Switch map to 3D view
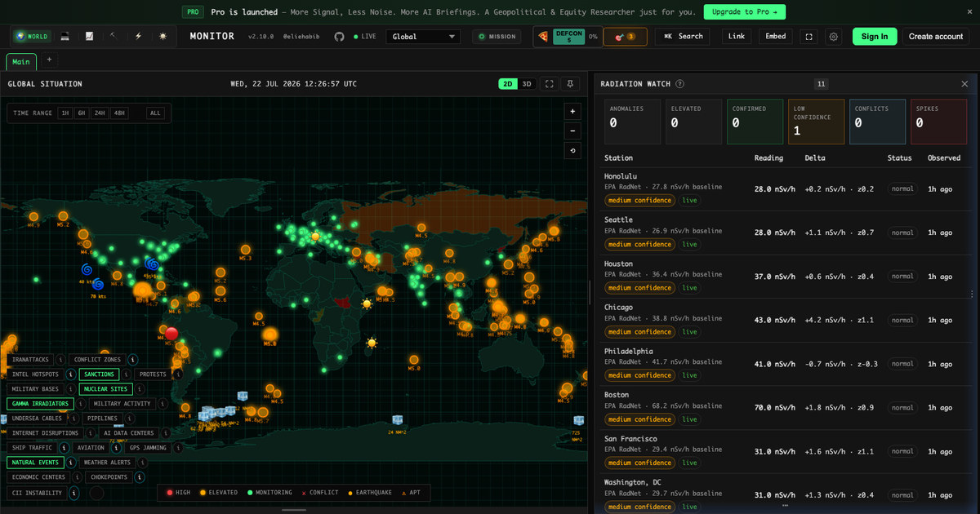This screenshot has width=980, height=514. pos(527,84)
